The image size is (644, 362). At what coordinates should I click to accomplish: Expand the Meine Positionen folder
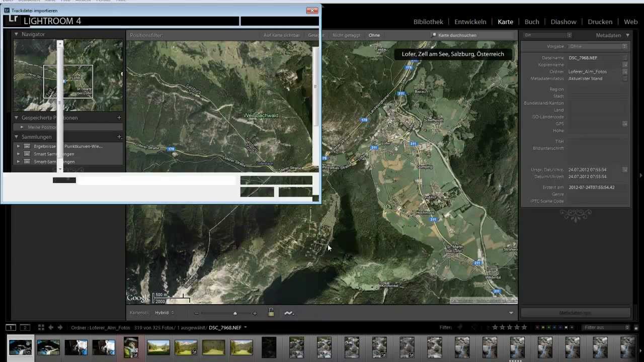pos(22,127)
